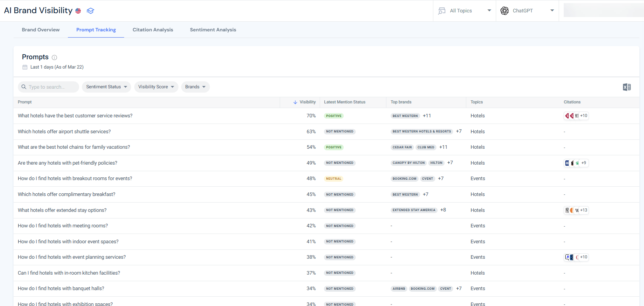Open the ChatGPT model dropdown
Screen dimensions: 644x306
528,11
